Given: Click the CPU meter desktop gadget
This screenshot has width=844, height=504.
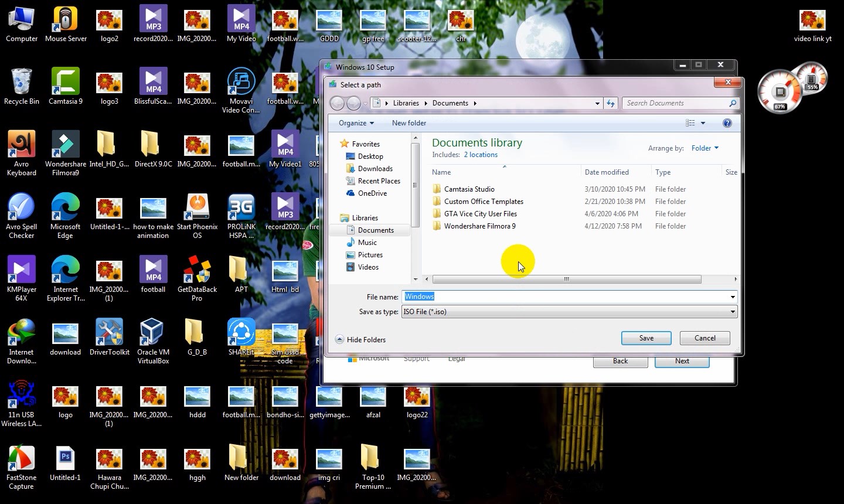Looking at the screenshot, I should (x=779, y=92).
